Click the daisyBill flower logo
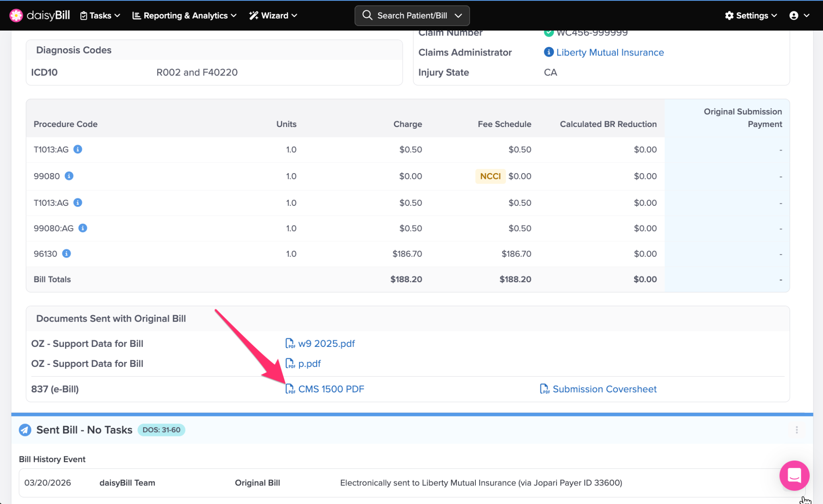The height and width of the screenshot is (504, 823). (16, 15)
